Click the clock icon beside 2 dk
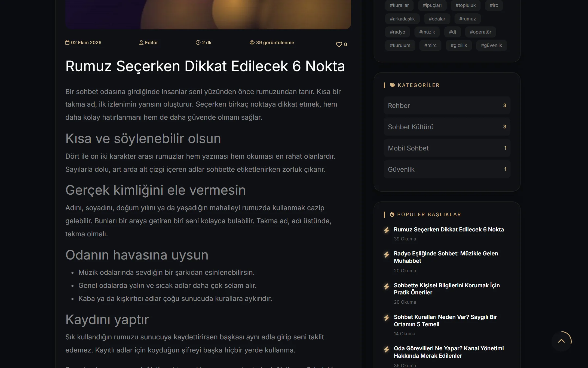Viewport: 588px width, 368px height. tap(198, 43)
